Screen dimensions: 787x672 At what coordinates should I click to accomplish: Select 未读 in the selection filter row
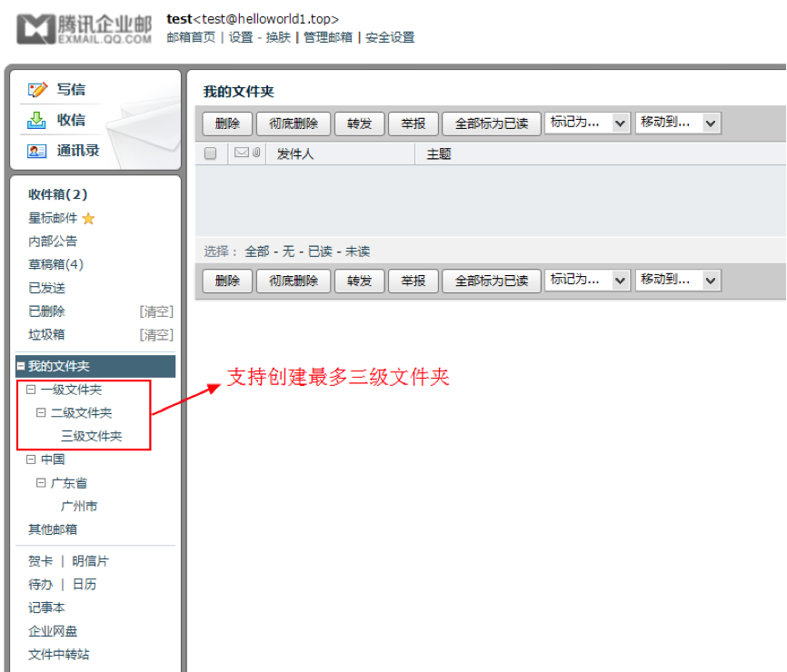[358, 252]
